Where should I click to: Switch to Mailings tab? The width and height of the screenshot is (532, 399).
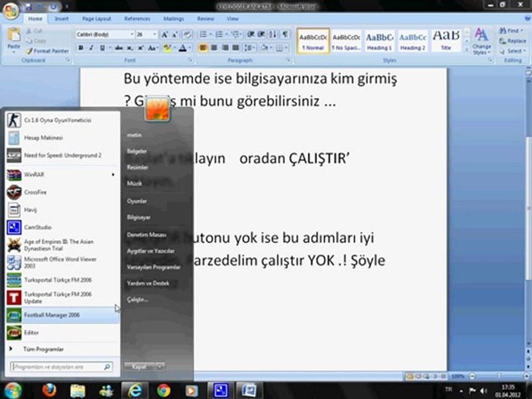coord(173,19)
